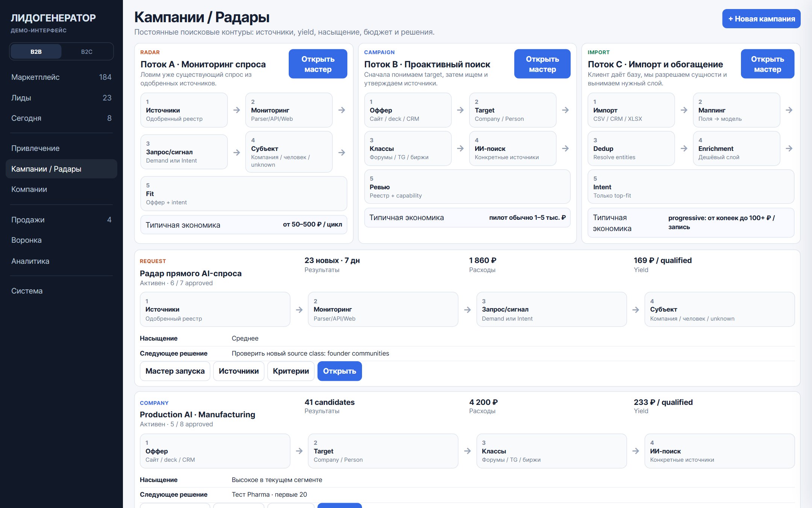The width and height of the screenshot is (812, 508).
Task: Go to Лиды in the sidebar
Action: pos(61,98)
